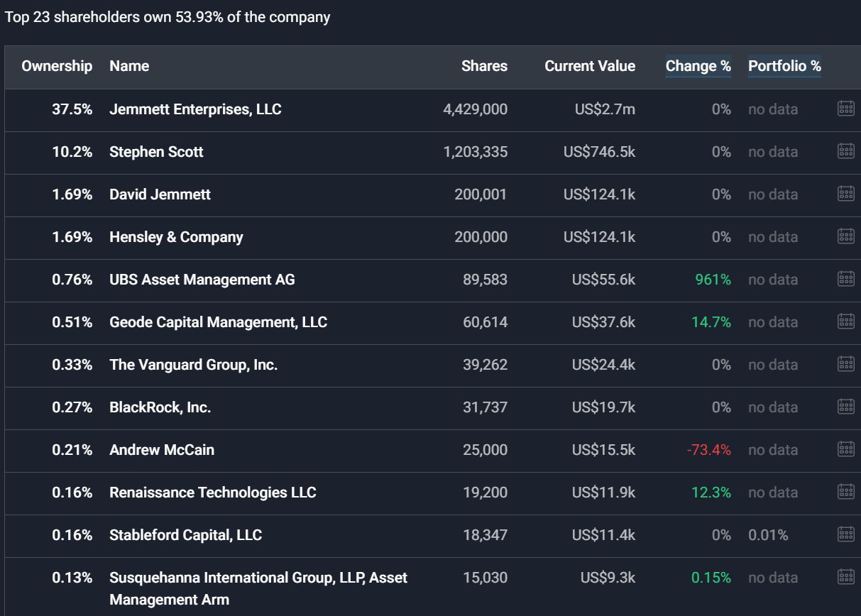The image size is (861, 616).
Task: Click the Change % column header
Action: click(x=698, y=66)
